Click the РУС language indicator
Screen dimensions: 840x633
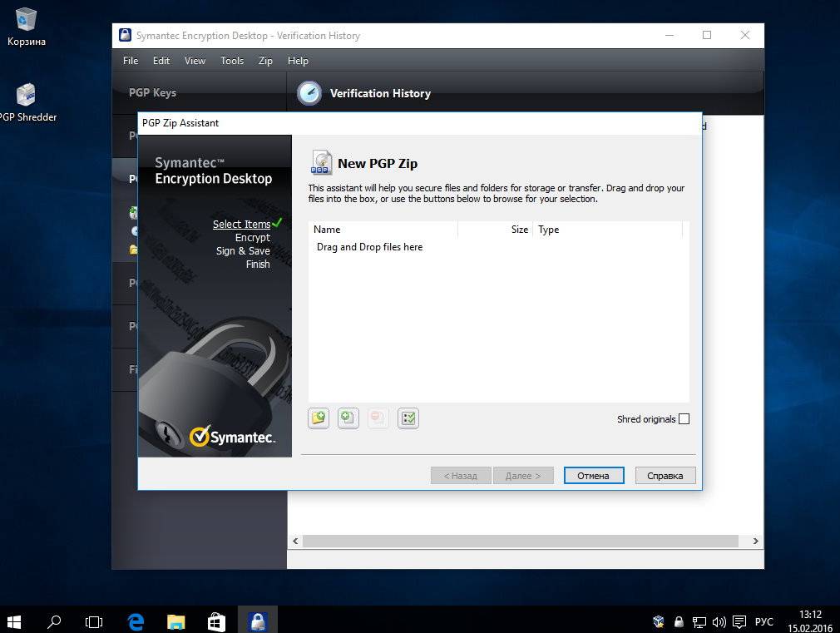764,621
